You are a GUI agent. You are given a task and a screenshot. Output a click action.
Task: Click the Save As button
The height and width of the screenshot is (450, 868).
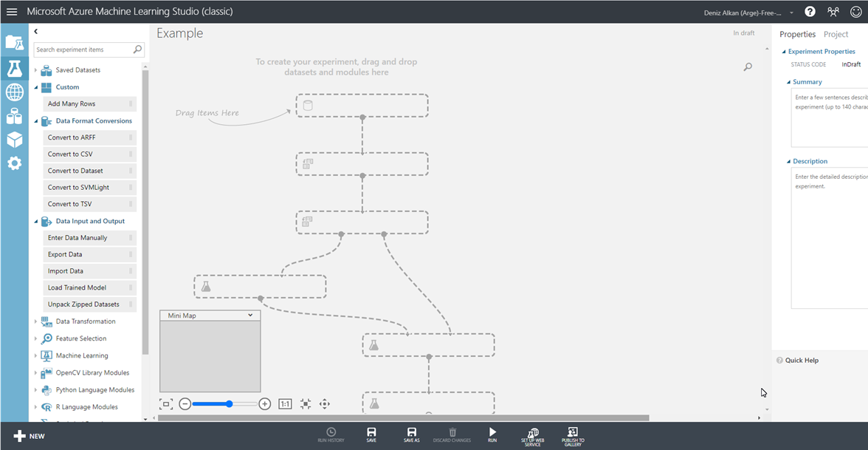click(x=412, y=435)
